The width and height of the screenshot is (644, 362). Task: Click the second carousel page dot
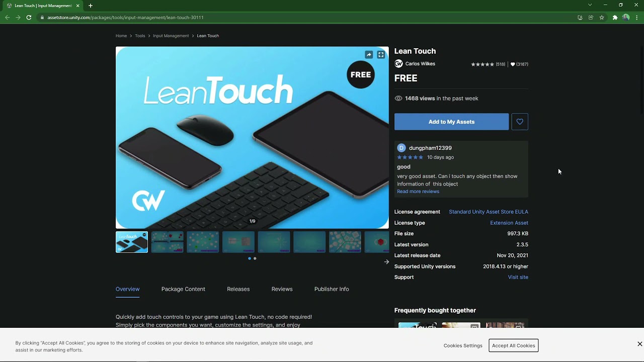[255, 258]
